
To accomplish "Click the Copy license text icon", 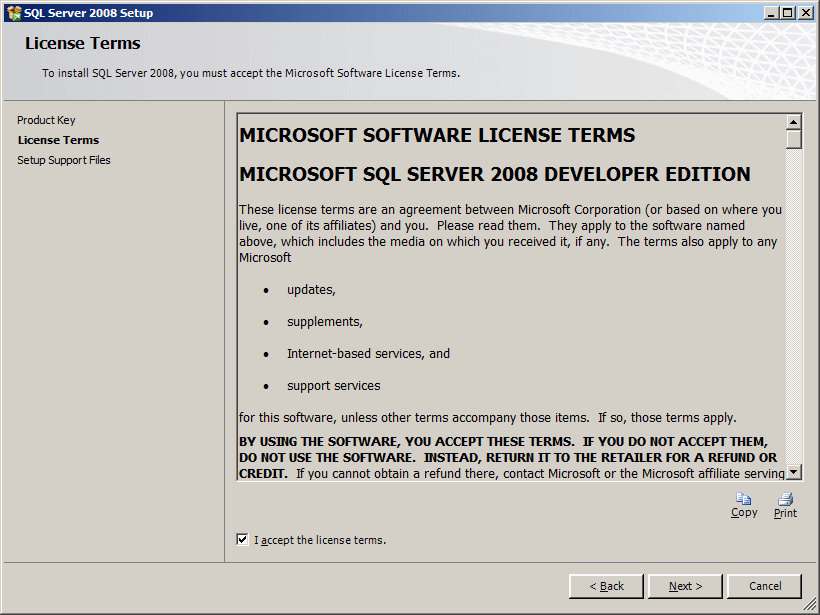I will tap(744, 499).
